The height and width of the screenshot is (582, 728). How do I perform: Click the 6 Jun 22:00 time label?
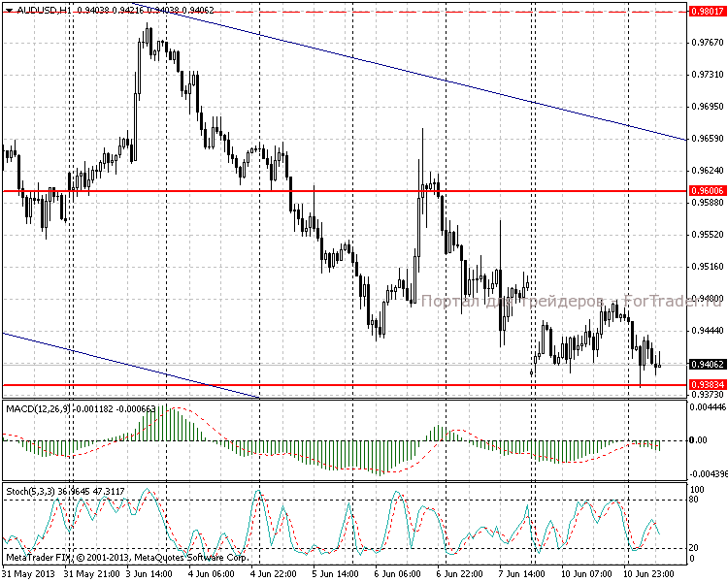pyautogui.click(x=460, y=574)
